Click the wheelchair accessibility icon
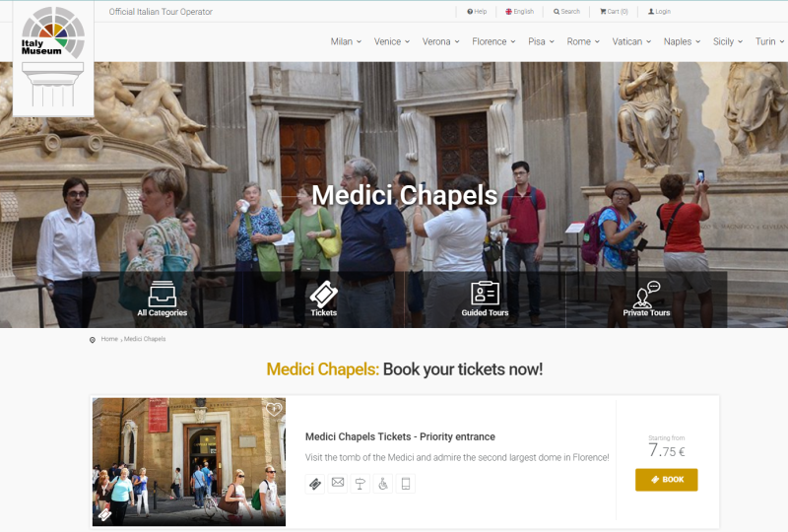The width and height of the screenshot is (788, 532). 383,484
